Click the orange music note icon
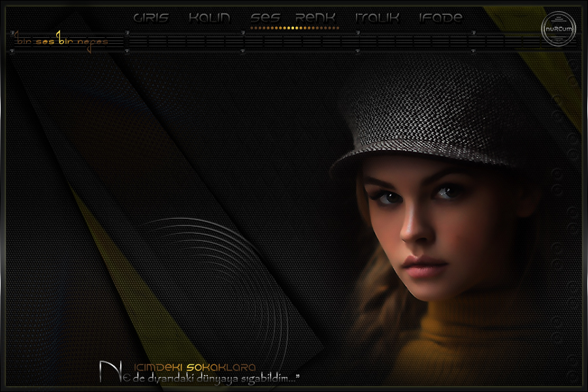Viewport: 588px width, 392px height. pos(58,36)
